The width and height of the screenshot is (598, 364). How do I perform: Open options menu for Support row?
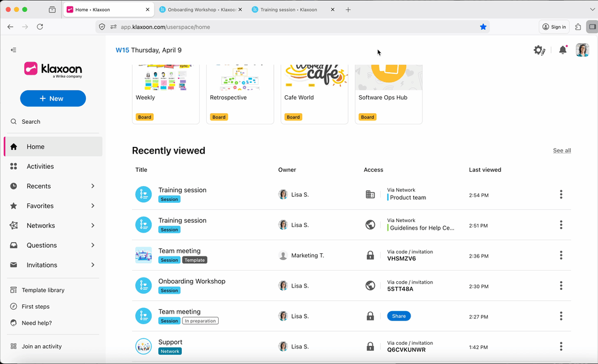(x=561, y=347)
